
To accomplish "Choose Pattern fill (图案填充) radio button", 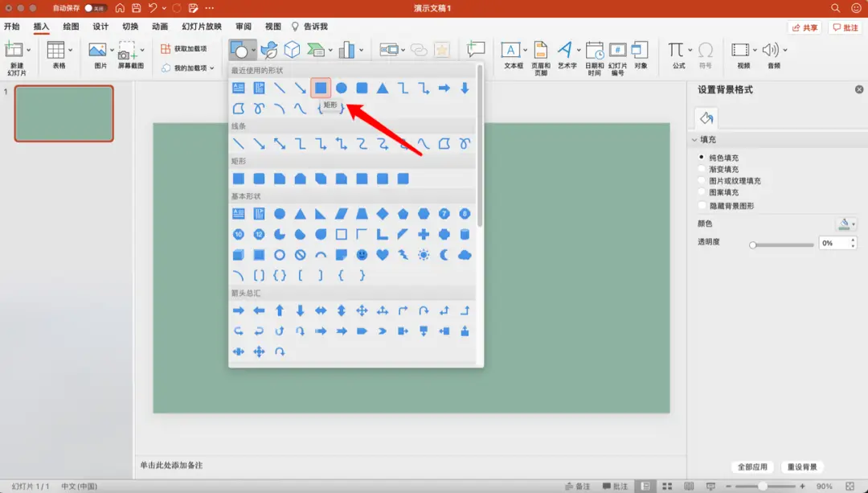I will (x=702, y=192).
